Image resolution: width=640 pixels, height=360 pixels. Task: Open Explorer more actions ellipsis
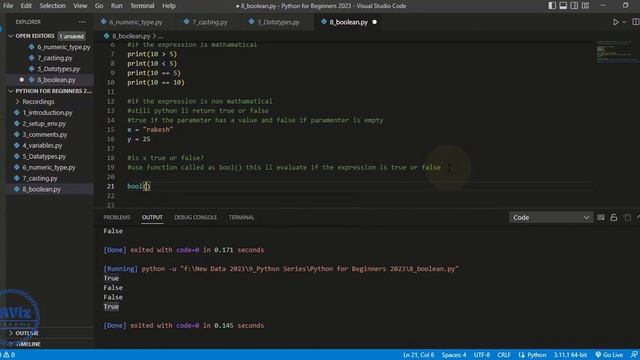click(x=82, y=22)
